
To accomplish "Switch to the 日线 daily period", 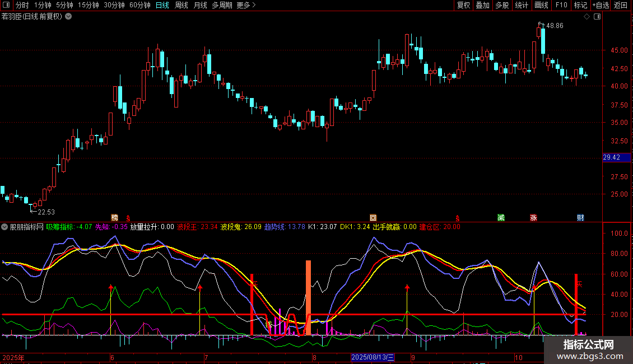I will click(x=162, y=6).
